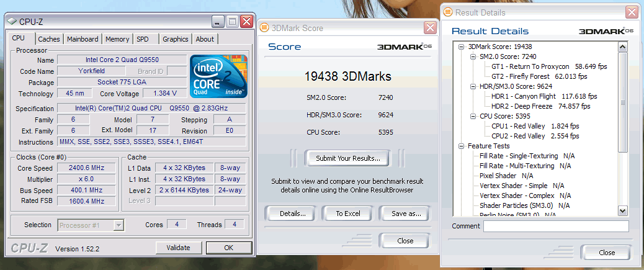Click the Rated FSB value 1600.4 MHz
The width and height of the screenshot is (644, 270).
86,201
